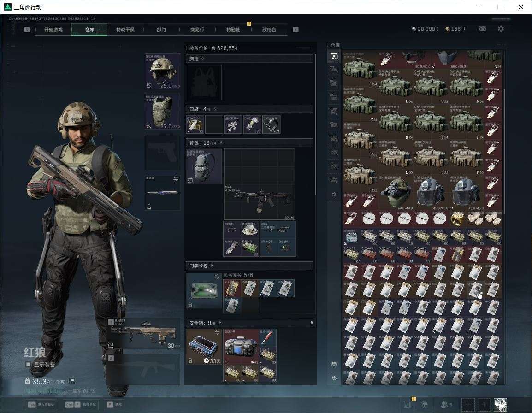This screenshot has width=532, height=413.
Task: Open the weight details list icon
Action: tap(72, 381)
